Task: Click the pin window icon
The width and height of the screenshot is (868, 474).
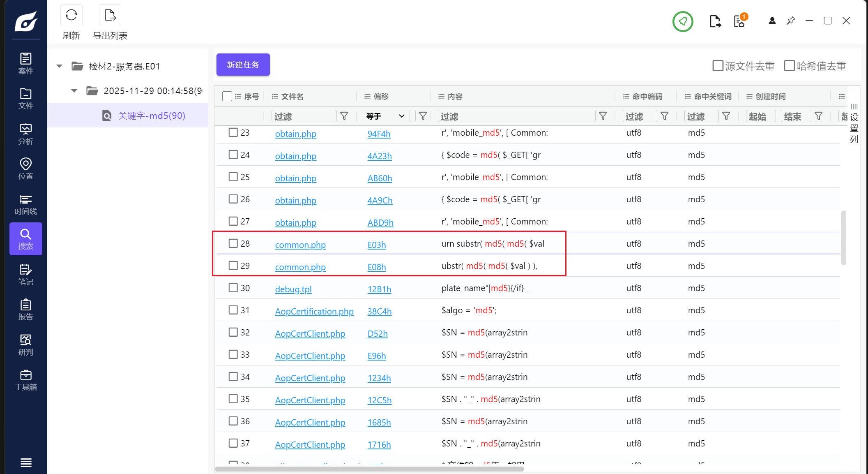Action: 791,21
